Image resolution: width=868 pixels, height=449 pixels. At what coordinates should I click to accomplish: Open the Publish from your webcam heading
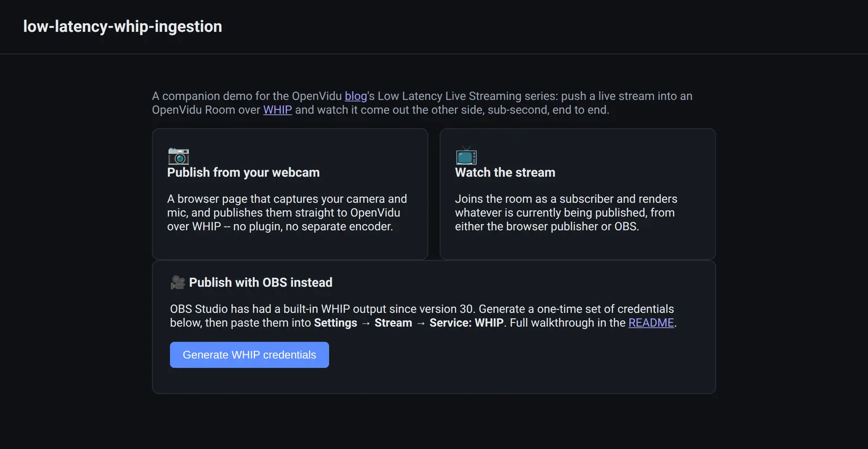(x=244, y=173)
